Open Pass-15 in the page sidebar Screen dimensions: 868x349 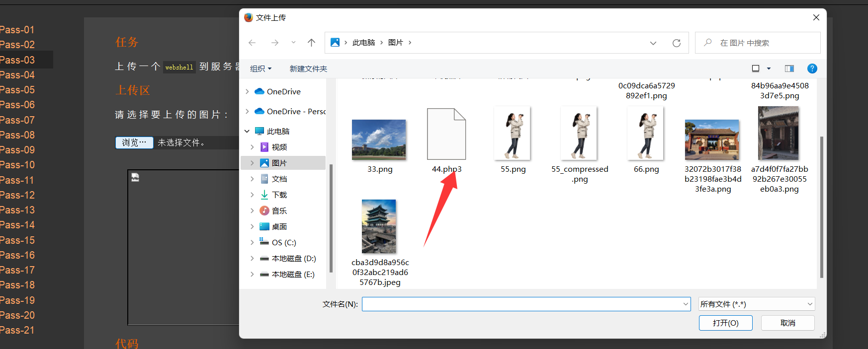[x=17, y=240]
